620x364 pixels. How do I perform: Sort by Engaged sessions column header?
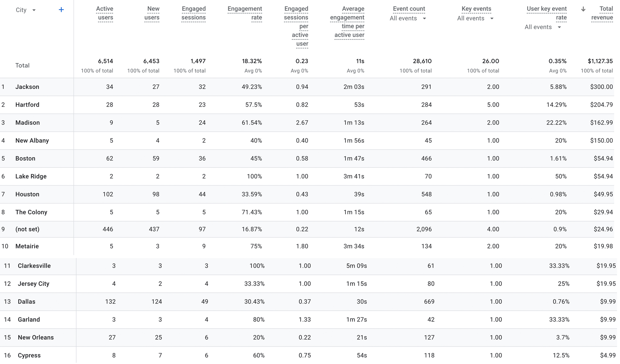(x=193, y=13)
